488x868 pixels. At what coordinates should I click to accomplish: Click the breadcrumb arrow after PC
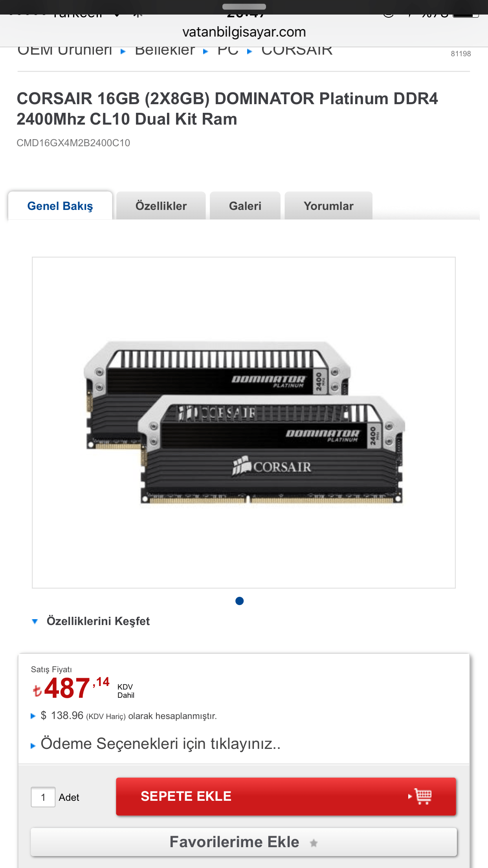pyautogui.click(x=250, y=51)
